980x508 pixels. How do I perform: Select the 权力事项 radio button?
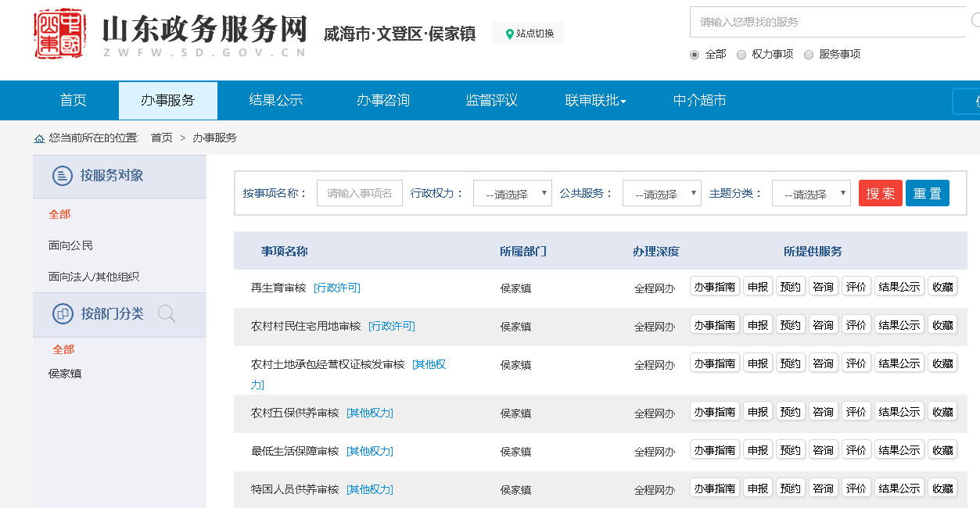coord(741,55)
